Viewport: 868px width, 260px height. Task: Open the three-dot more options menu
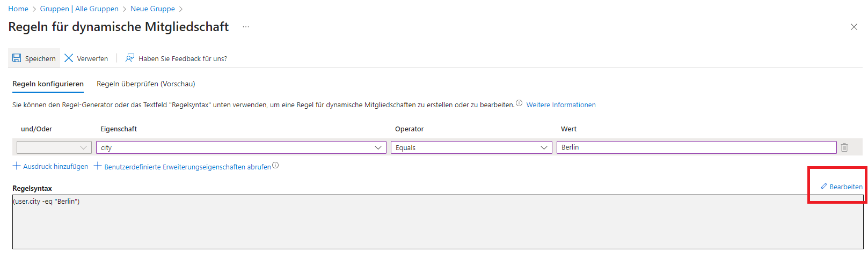pyautogui.click(x=246, y=27)
